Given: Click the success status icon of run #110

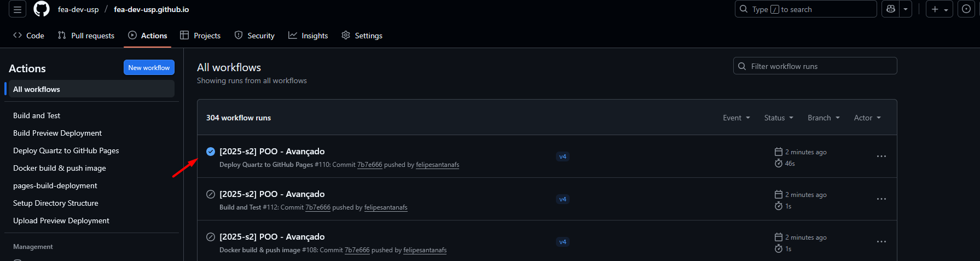Looking at the screenshot, I should tap(211, 152).
